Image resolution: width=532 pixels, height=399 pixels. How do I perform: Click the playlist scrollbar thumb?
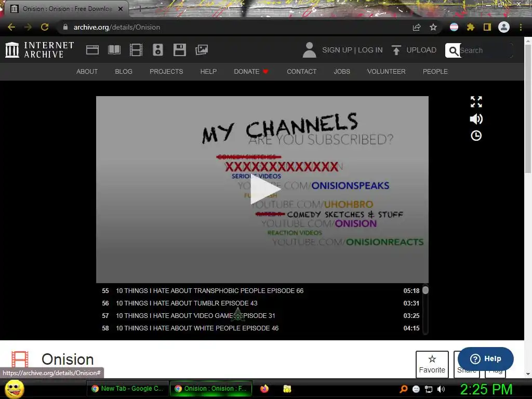(425, 290)
